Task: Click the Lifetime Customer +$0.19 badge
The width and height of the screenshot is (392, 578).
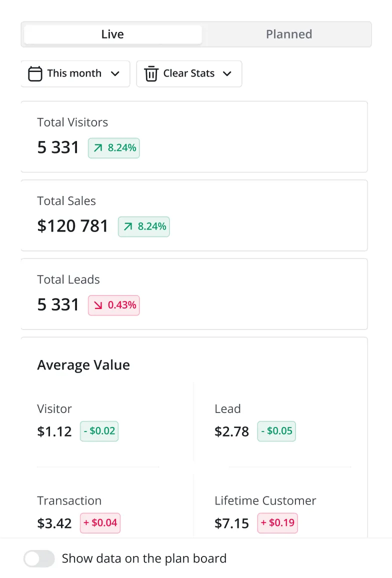Action: click(x=277, y=523)
